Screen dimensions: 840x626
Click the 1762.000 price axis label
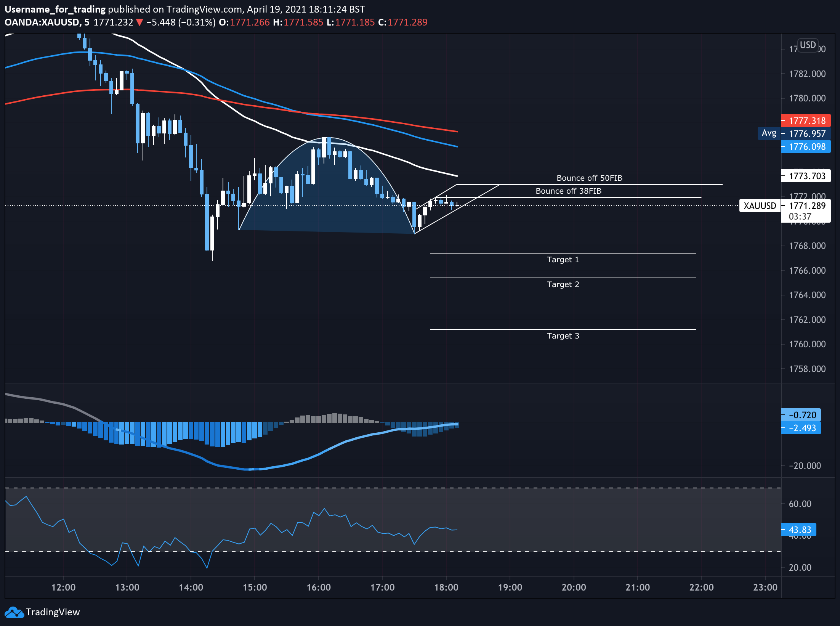click(x=807, y=320)
